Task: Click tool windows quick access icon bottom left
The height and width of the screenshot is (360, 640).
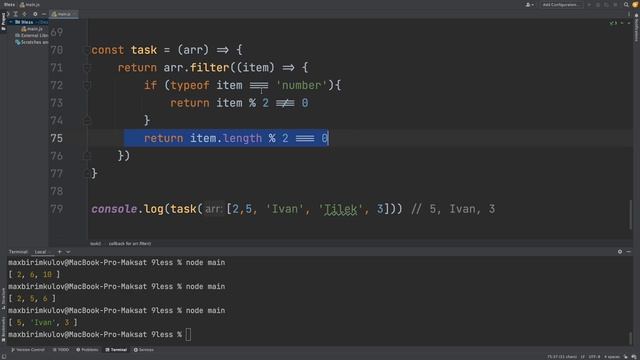Action: click(x=3, y=357)
